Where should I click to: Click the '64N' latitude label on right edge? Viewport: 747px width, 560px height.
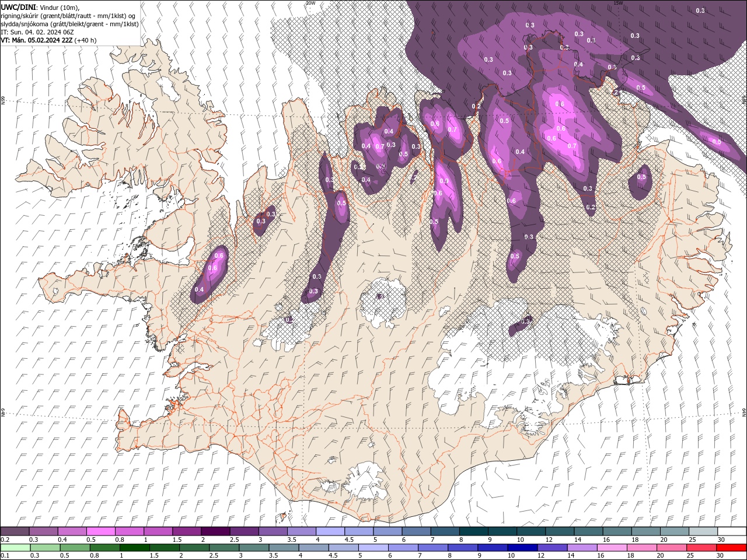point(744,412)
